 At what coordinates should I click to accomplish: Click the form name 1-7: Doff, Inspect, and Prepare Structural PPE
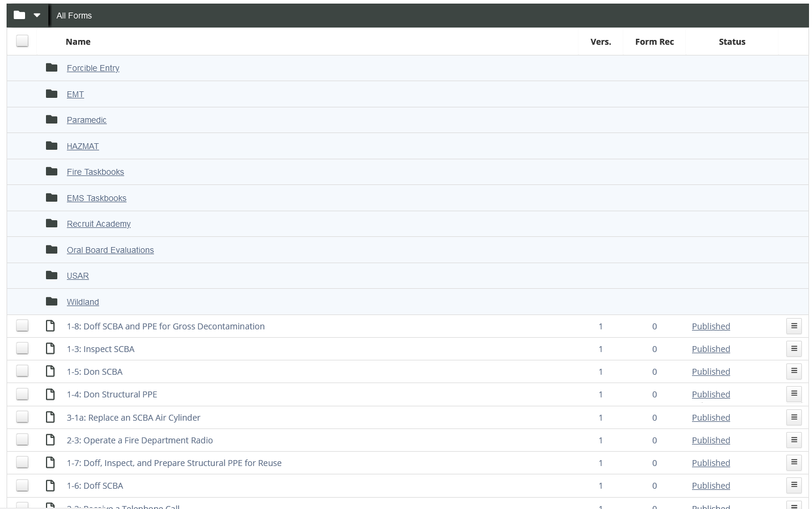click(174, 463)
